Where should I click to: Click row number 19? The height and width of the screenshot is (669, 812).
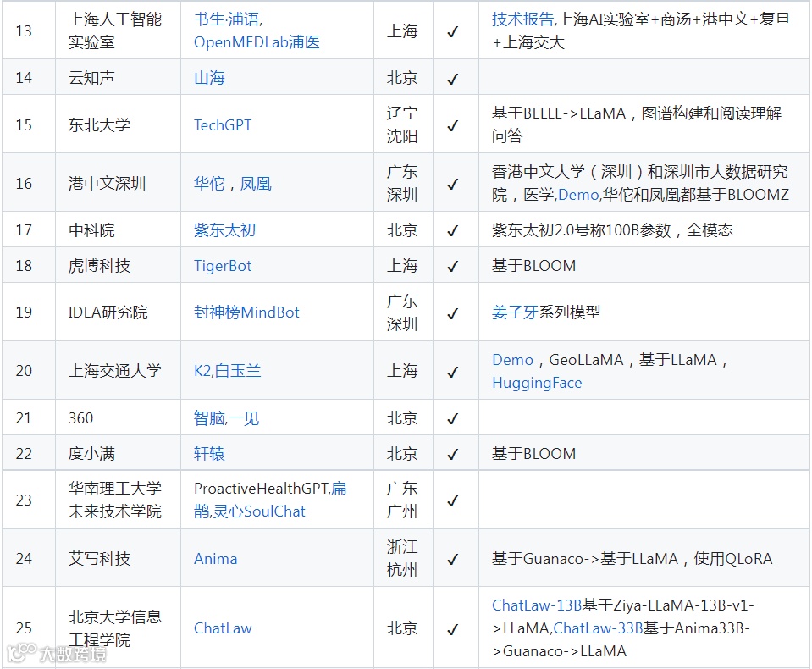[x=24, y=312]
